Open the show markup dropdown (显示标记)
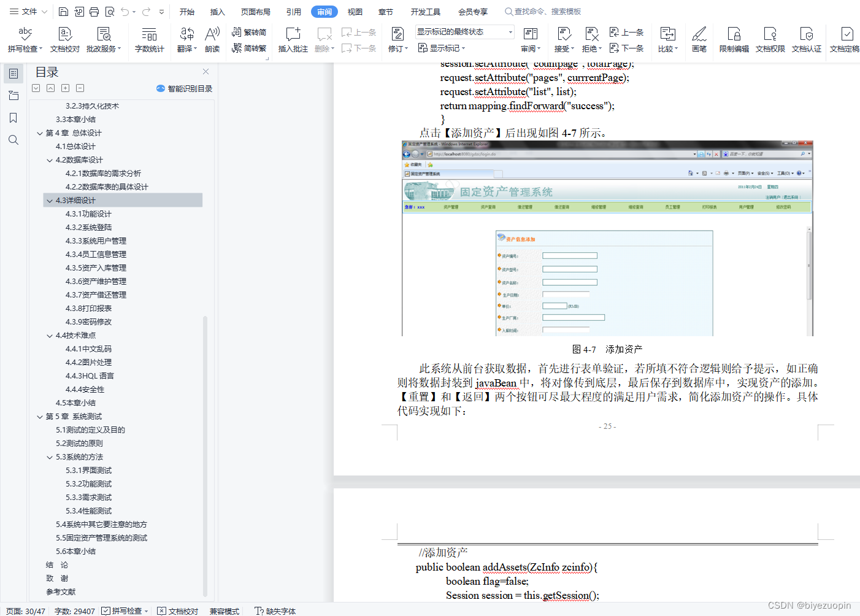Image resolution: width=860 pixels, height=616 pixels. [442, 48]
